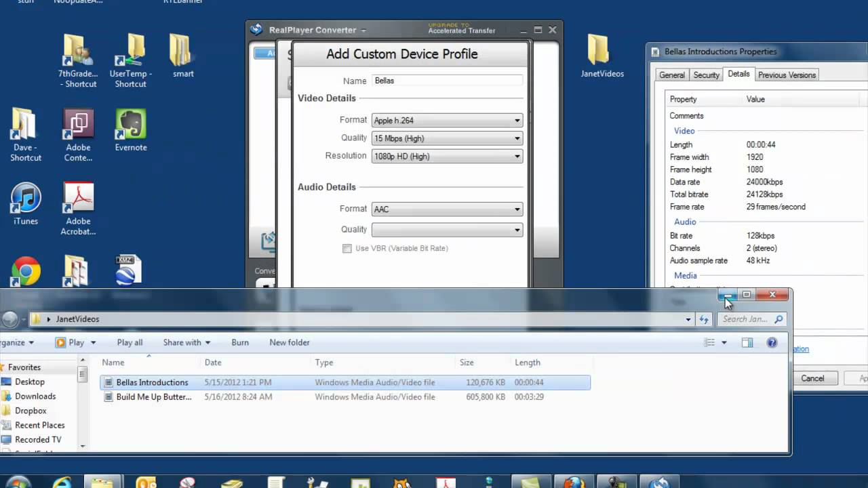Click Play all in Explorer toolbar
Screen dimensions: 868x488
[x=130, y=342]
